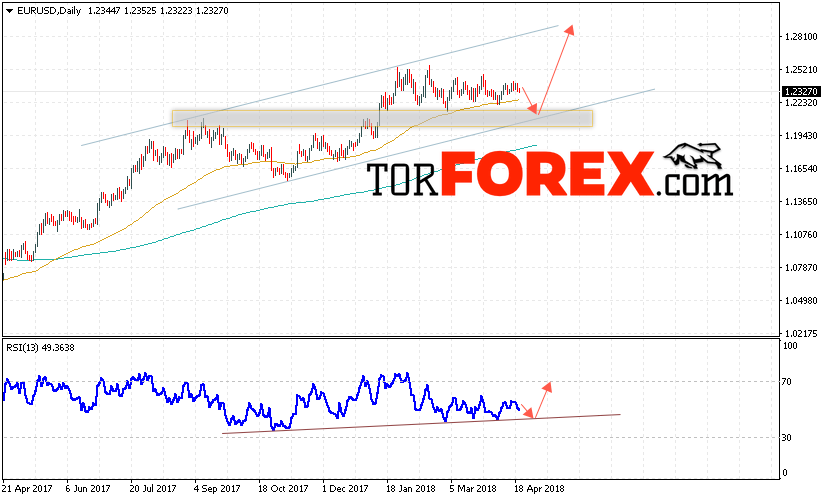Click the OHLC values 1.23447 1.23525 readout
Viewport: 822px width, 500px height.
[x=122, y=10]
